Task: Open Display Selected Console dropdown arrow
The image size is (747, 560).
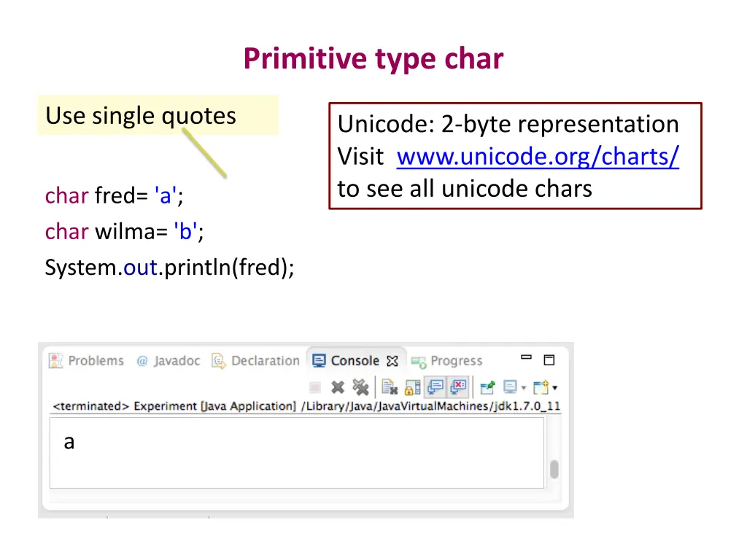Action: [524, 388]
